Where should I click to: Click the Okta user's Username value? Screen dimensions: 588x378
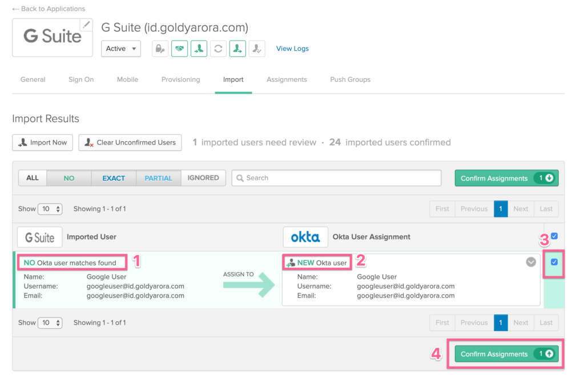(406, 286)
